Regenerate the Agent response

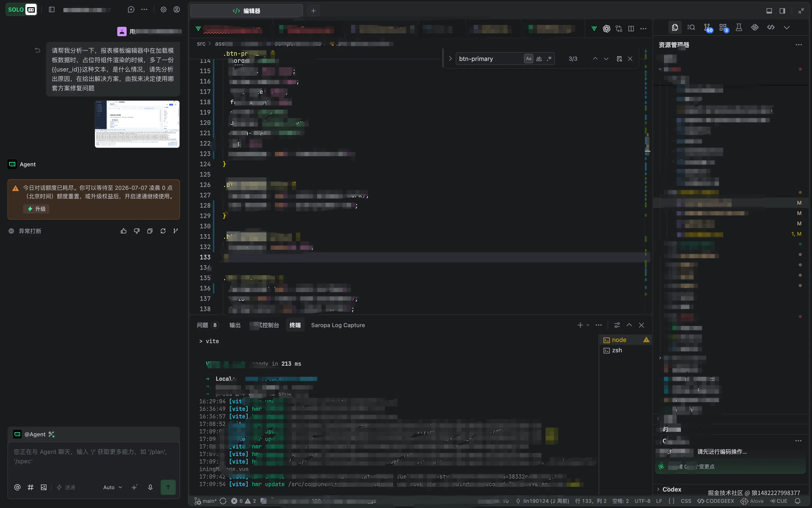click(x=163, y=231)
